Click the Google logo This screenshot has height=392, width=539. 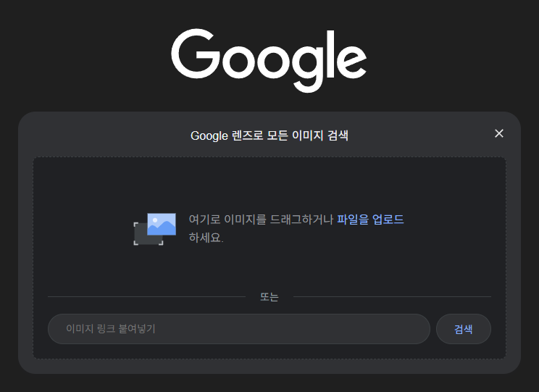tap(269, 61)
